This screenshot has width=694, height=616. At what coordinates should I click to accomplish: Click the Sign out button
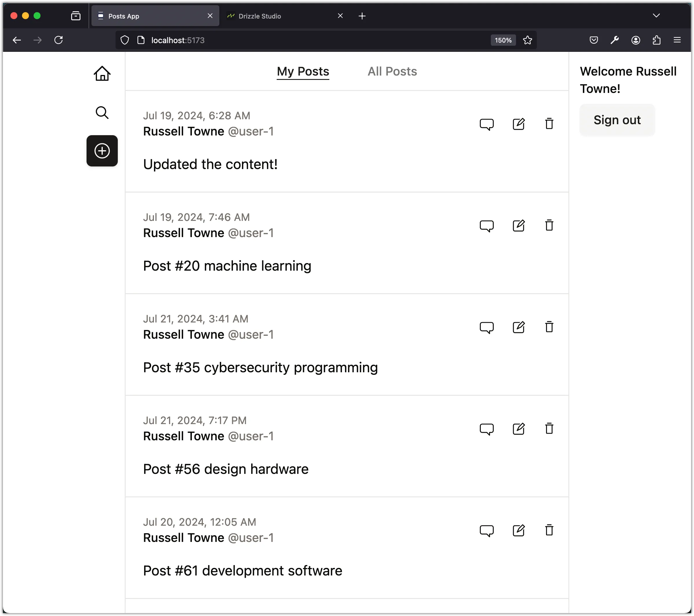617,120
